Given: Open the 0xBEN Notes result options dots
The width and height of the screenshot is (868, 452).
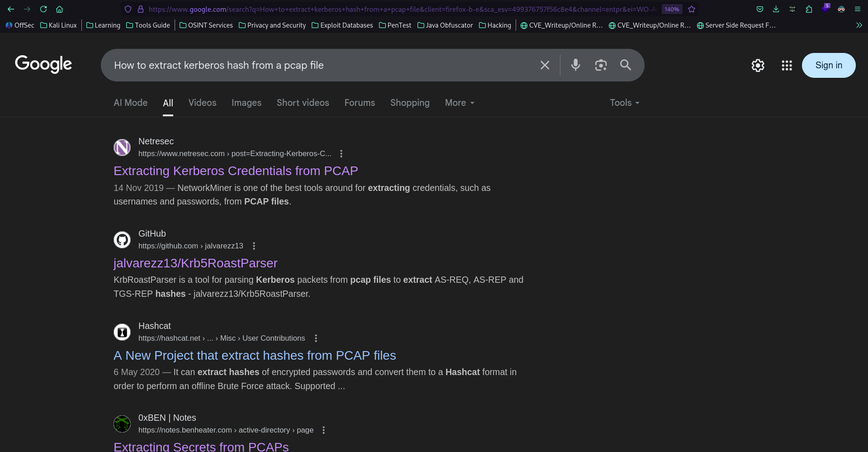Looking at the screenshot, I should [x=324, y=430].
